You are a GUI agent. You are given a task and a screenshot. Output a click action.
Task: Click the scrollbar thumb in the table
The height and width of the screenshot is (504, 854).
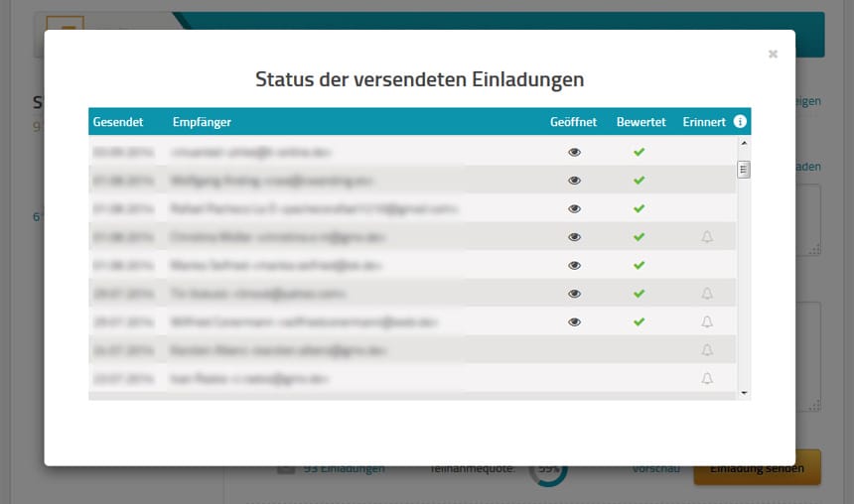coord(744,170)
